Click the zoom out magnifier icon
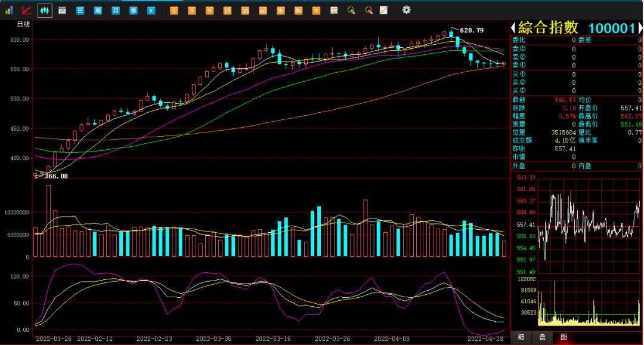 (369, 10)
